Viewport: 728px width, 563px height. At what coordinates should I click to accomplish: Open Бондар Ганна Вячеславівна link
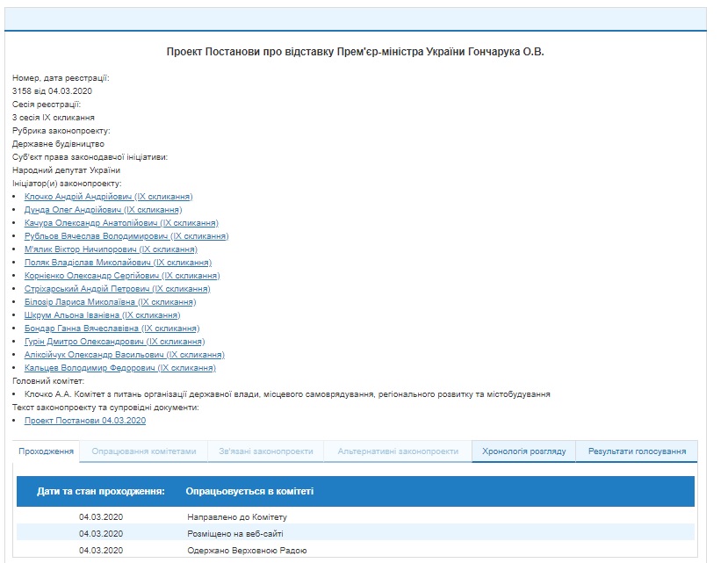click(x=112, y=328)
